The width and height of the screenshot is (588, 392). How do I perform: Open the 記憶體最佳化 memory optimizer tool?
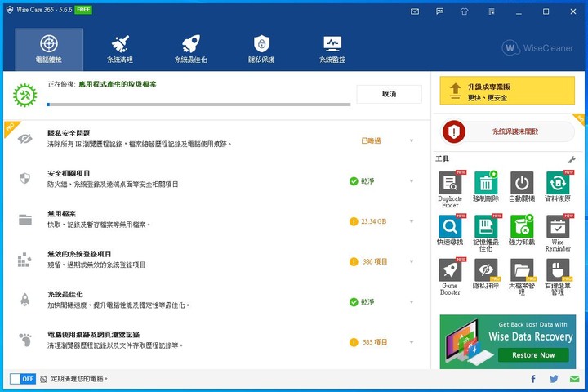pyautogui.click(x=486, y=227)
